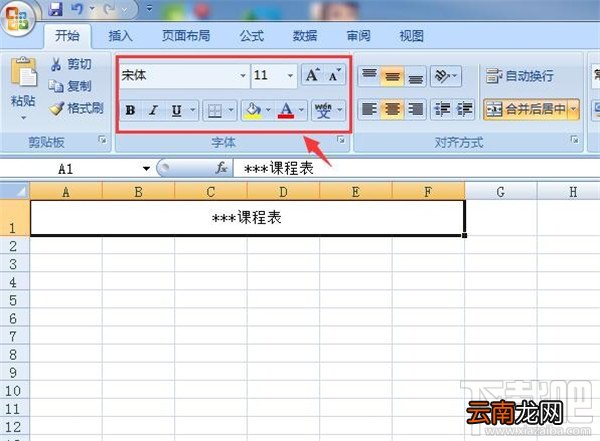600x441 pixels.
Task: Go to the 公式 tab
Action: coord(252,36)
